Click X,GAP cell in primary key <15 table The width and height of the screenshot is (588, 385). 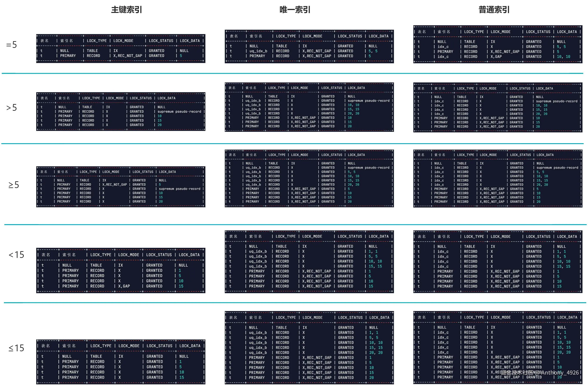(124, 286)
